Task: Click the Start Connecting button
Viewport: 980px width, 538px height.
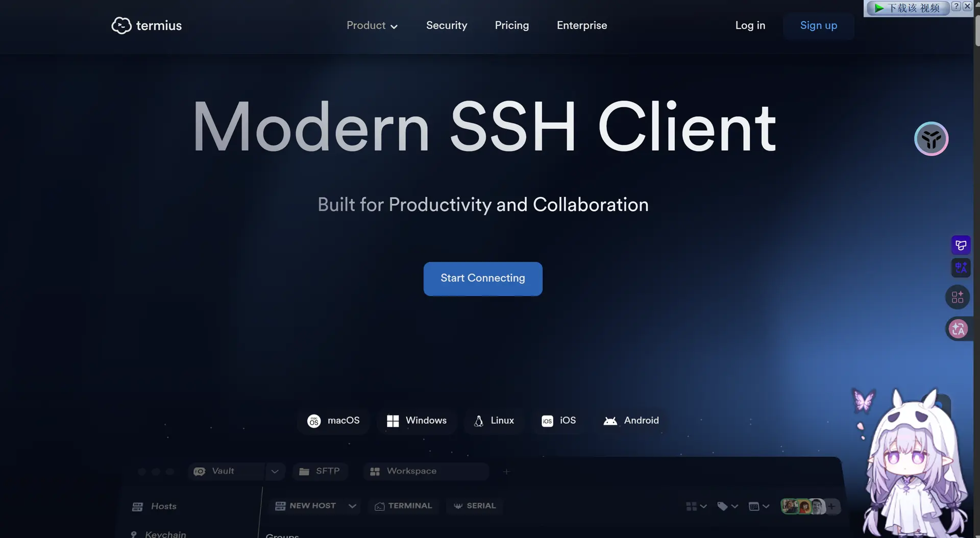Action: click(483, 279)
